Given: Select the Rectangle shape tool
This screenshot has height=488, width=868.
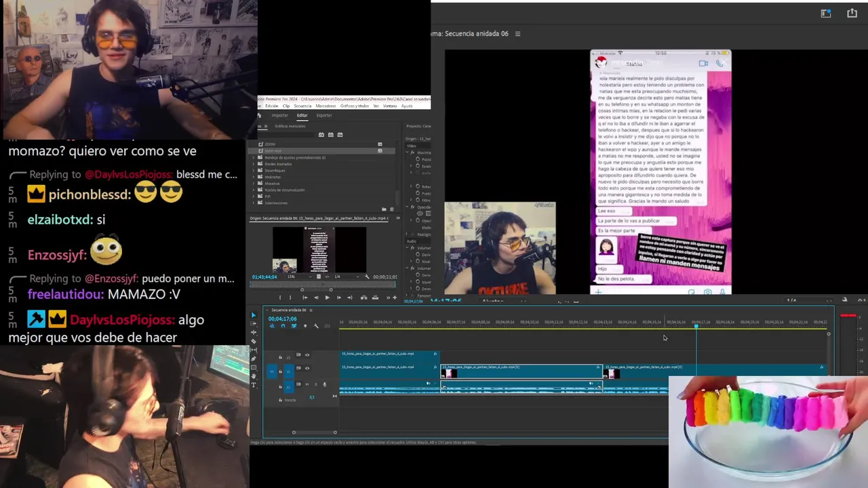Looking at the screenshot, I should (254, 368).
